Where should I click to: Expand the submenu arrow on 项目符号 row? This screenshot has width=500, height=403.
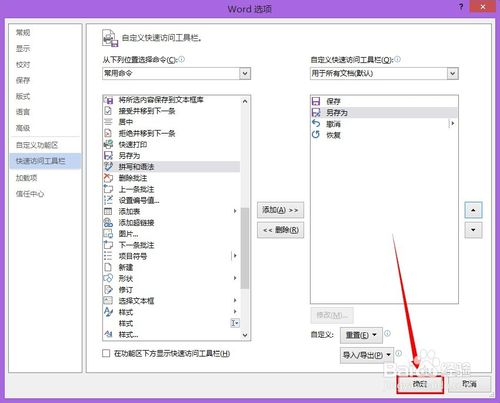[235, 256]
